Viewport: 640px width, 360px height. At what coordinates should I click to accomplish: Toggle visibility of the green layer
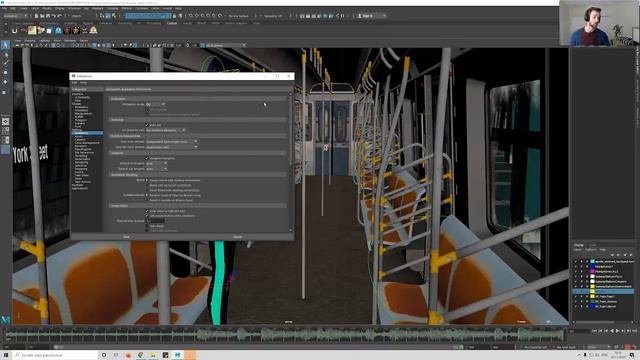(576, 301)
